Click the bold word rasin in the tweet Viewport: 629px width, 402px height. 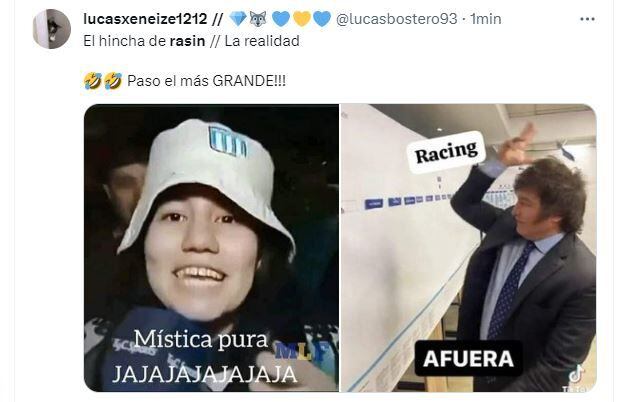click(187, 41)
